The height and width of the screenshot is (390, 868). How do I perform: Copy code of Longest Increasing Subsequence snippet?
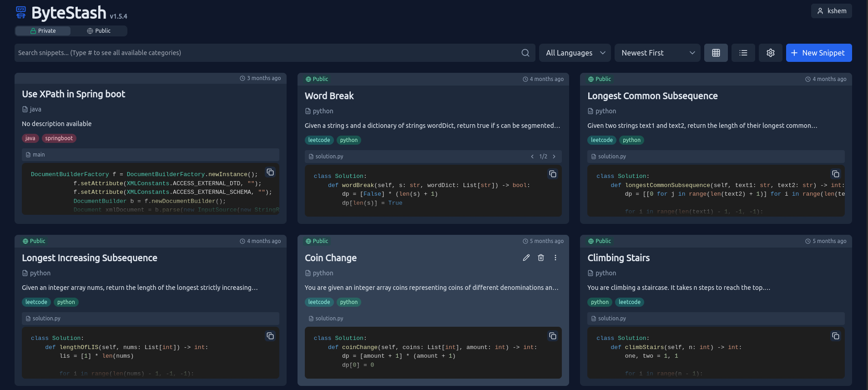[270, 336]
